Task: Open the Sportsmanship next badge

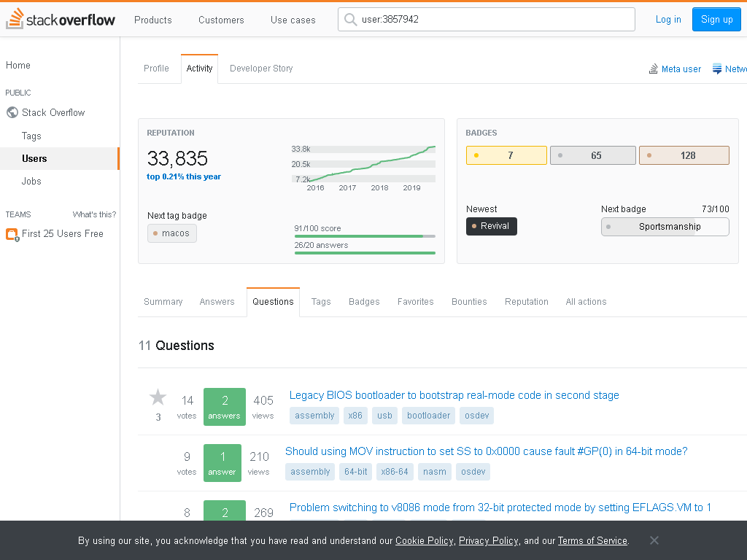Action: coord(665,227)
